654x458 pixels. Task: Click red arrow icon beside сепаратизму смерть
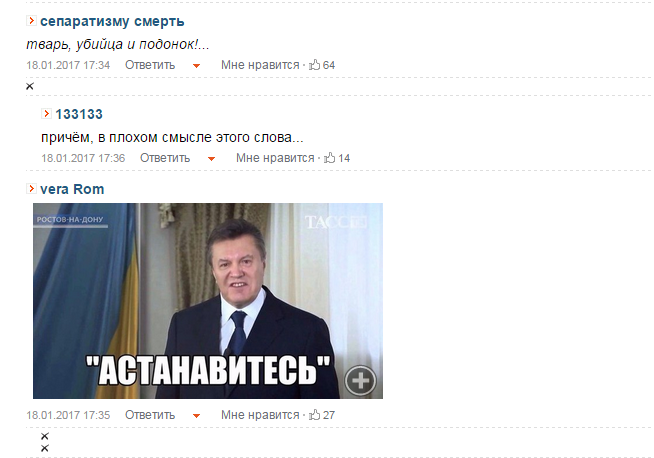(31, 20)
